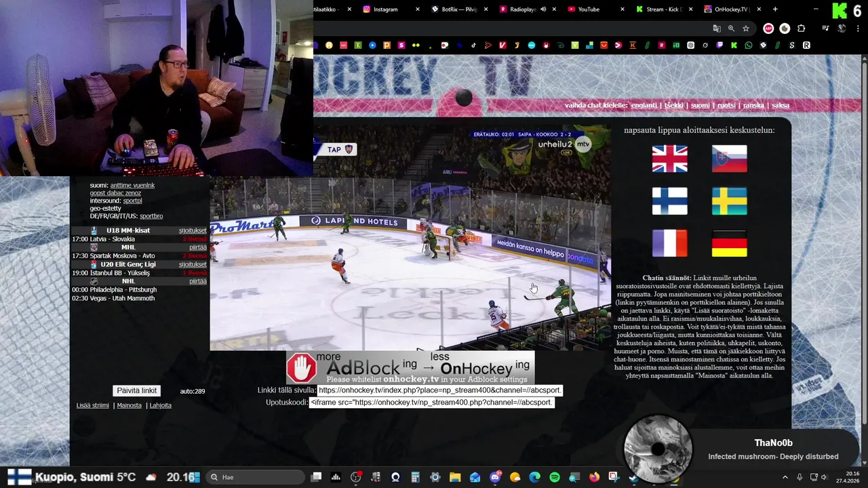
Task: Open the Lisää striimi link
Action: coord(93,405)
